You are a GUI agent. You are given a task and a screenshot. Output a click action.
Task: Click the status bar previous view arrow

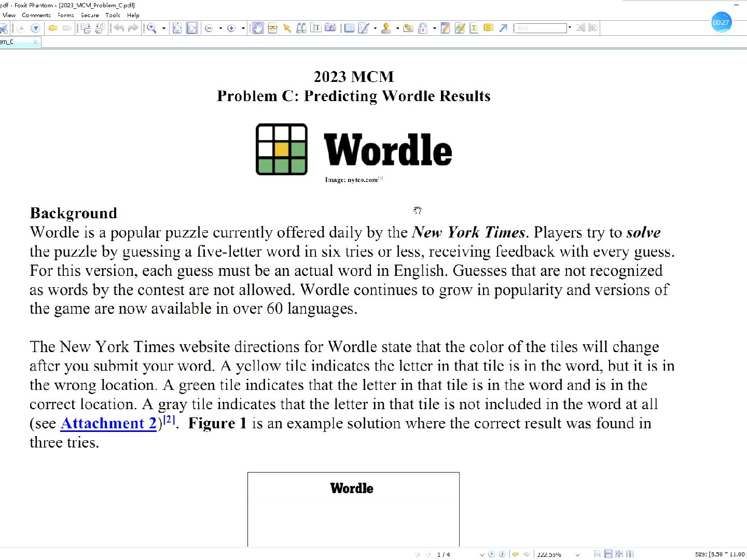[x=515, y=554]
